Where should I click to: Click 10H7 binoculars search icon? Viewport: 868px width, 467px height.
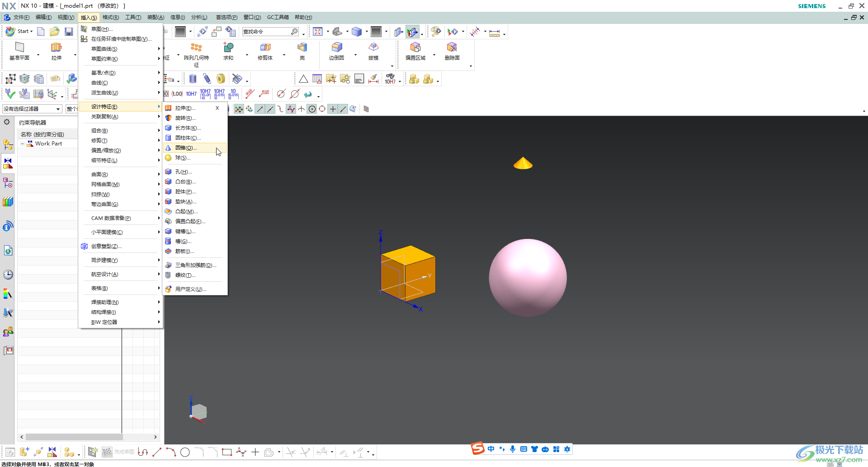click(390, 79)
